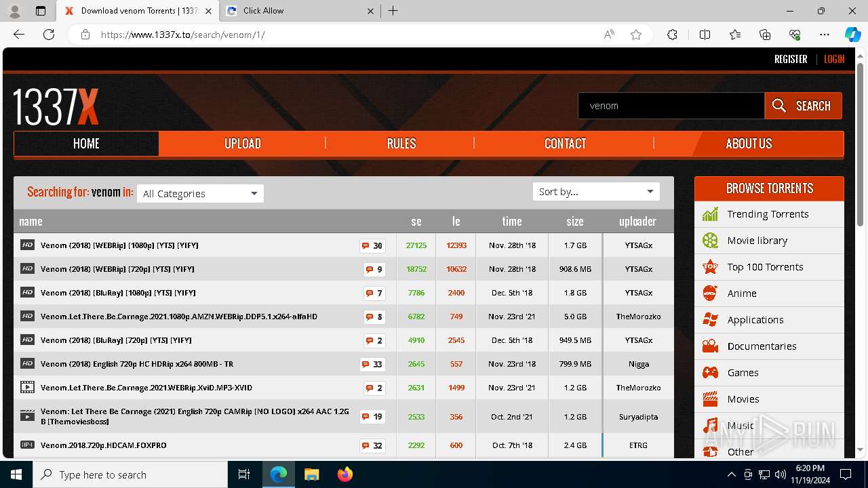Open Venom (2018) English 720p HC HDRip torrent

coord(137,364)
